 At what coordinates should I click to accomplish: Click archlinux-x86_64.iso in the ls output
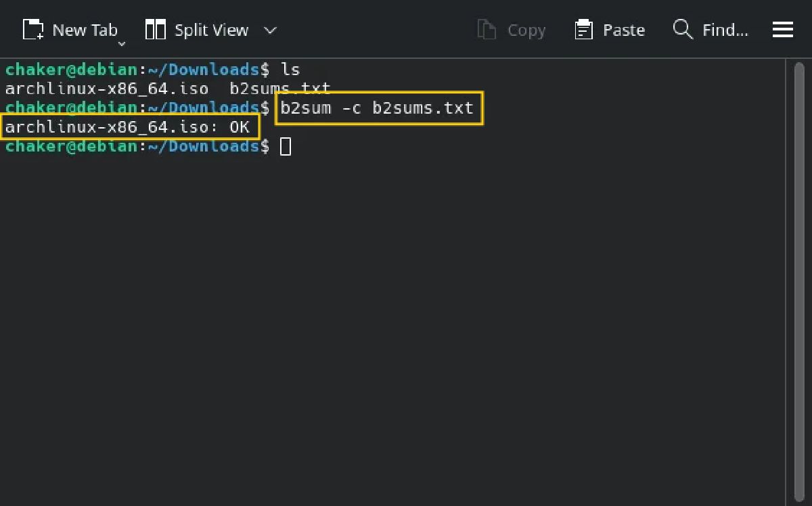click(x=106, y=89)
